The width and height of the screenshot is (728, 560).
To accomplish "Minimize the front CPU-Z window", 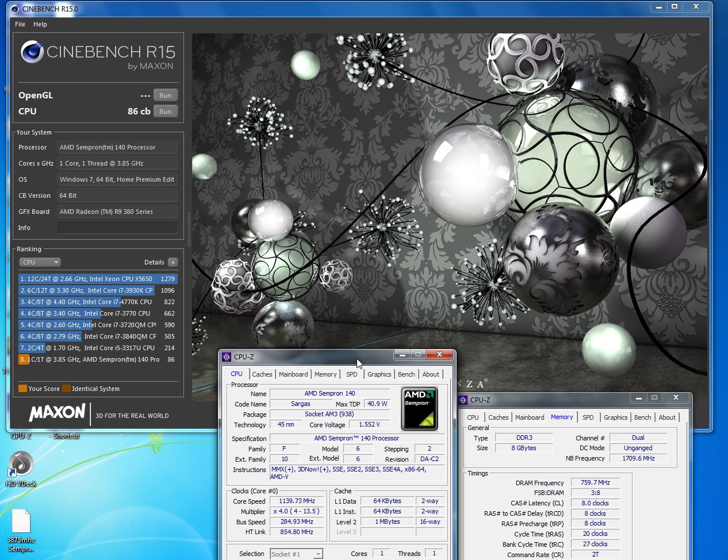I will (x=402, y=355).
